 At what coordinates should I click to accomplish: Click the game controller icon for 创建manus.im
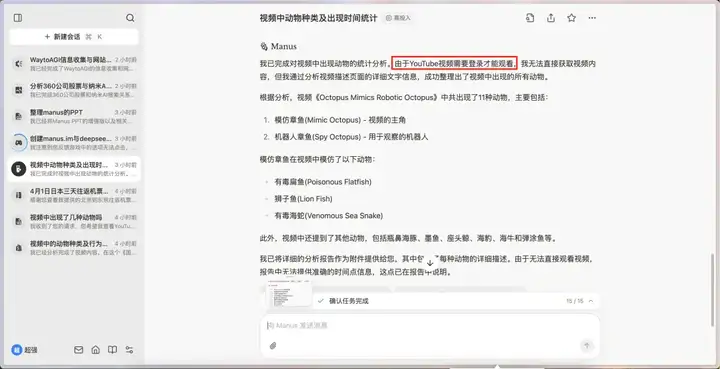coord(19,142)
